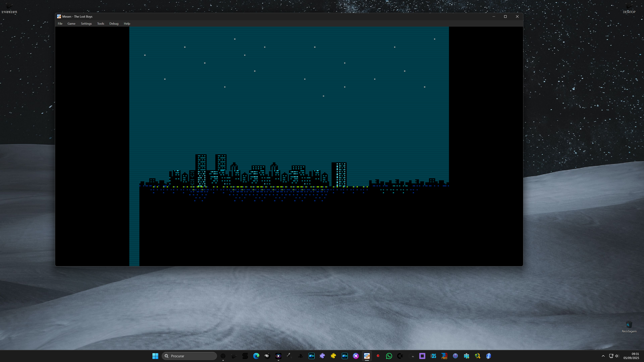Open the File menu in Mesen
This screenshot has width=644, height=362.
(60, 23)
